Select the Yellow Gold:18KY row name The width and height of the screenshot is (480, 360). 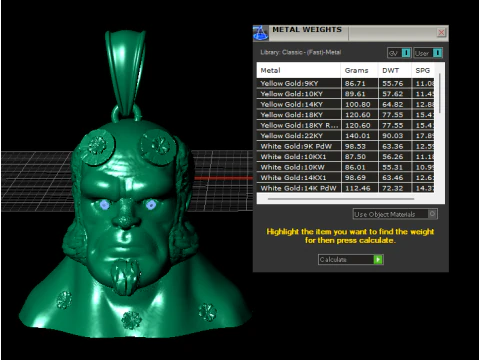(x=292, y=115)
